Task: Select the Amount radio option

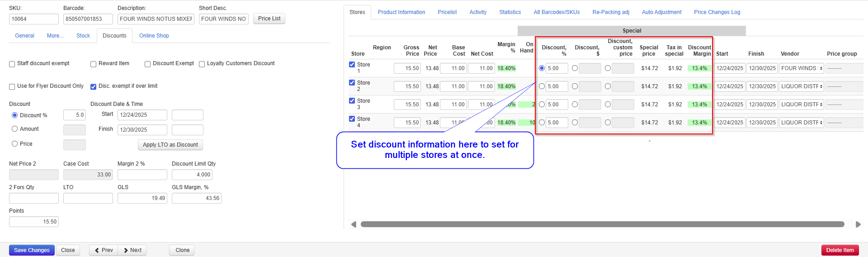Action: (15, 129)
